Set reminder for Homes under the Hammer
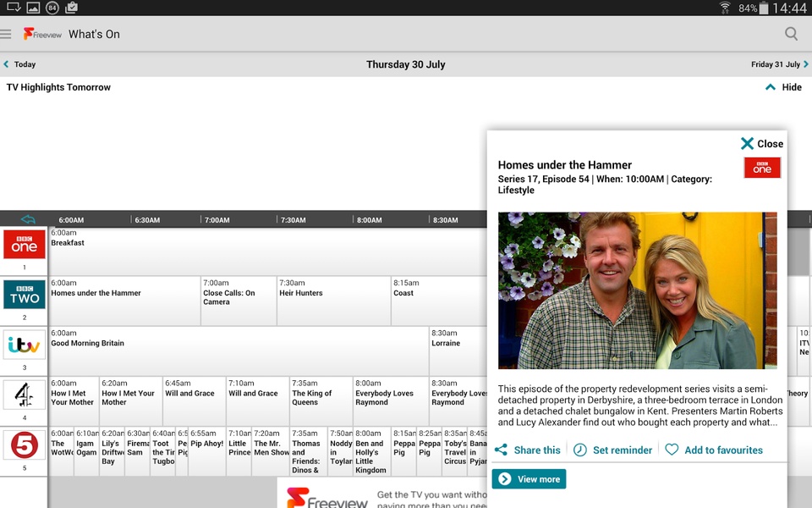Screen dimensions: 812x508 [x=613, y=450]
